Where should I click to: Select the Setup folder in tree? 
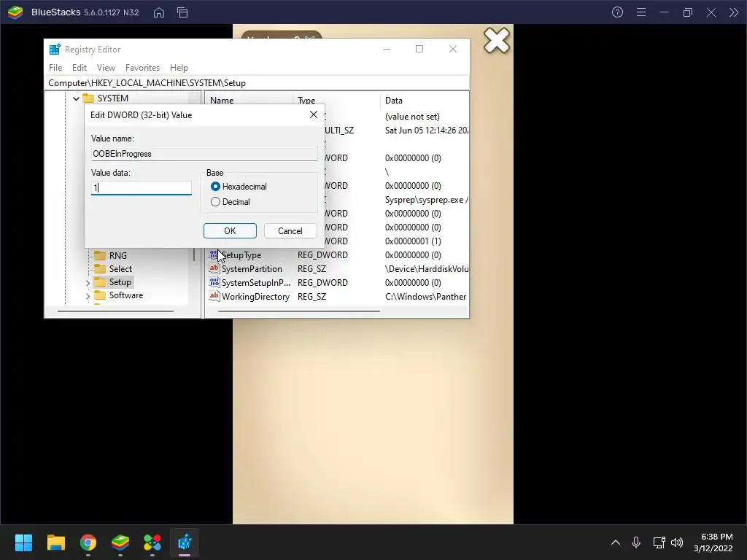(x=120, y=282)
